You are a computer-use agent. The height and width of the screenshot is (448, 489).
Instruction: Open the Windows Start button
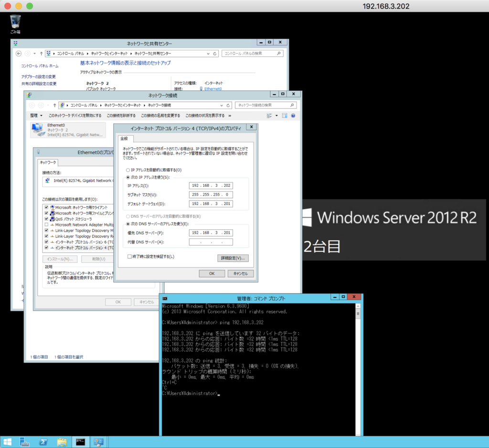point(7,442)
